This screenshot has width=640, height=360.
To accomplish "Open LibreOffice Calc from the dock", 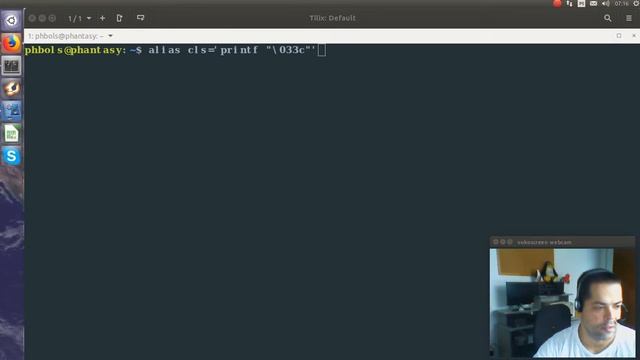I will [11, 133].
